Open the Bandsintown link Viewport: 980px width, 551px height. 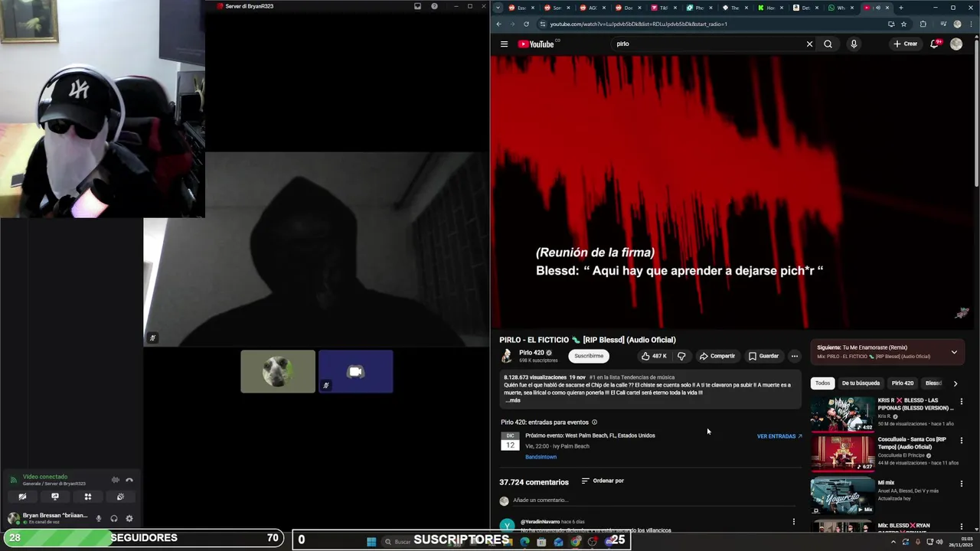click(541, 457)
